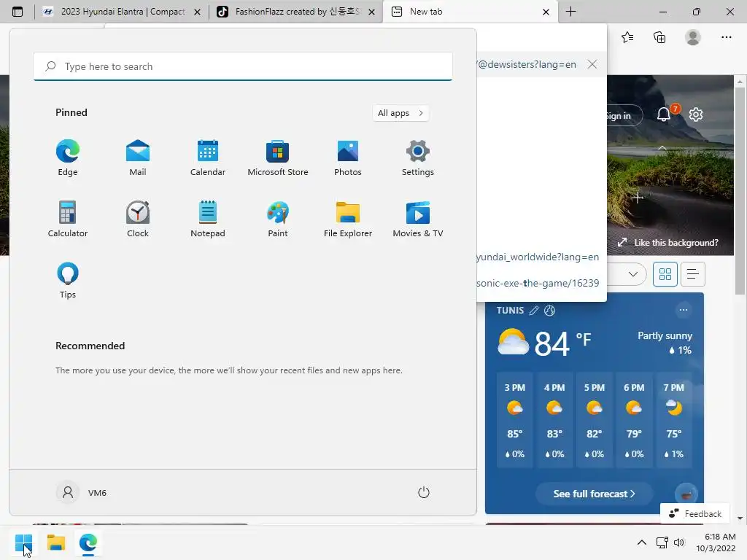
Task: Launch Notepad
Action: click(208, 219)
